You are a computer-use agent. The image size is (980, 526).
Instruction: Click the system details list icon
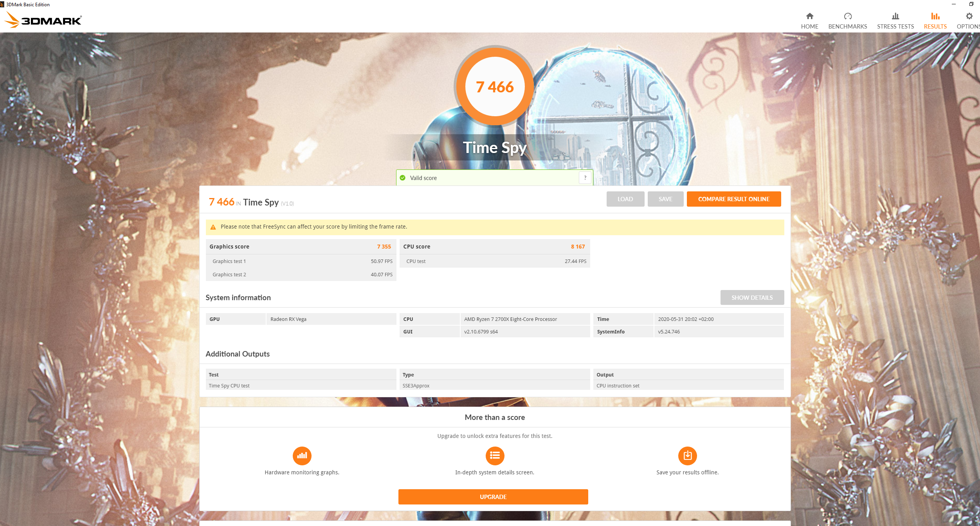tap(495, 456)
